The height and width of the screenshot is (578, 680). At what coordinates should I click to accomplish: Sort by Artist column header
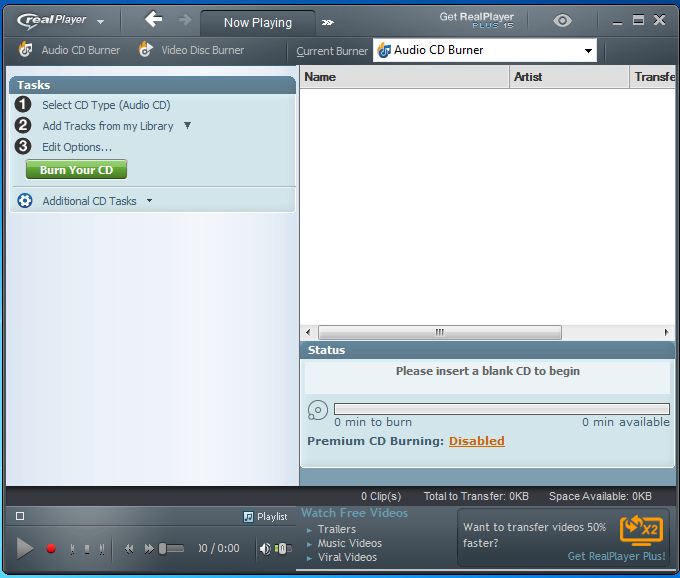click(x=569, y=77)
